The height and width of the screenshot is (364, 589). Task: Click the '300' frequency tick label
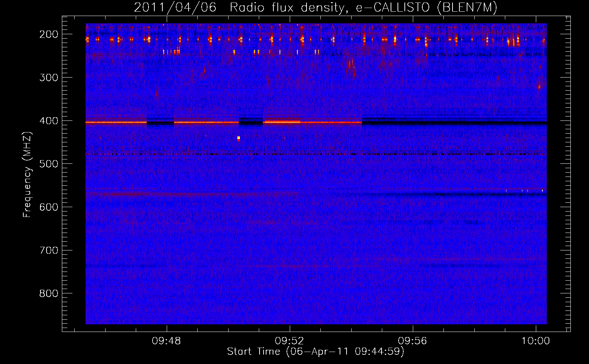coord(49,78)
